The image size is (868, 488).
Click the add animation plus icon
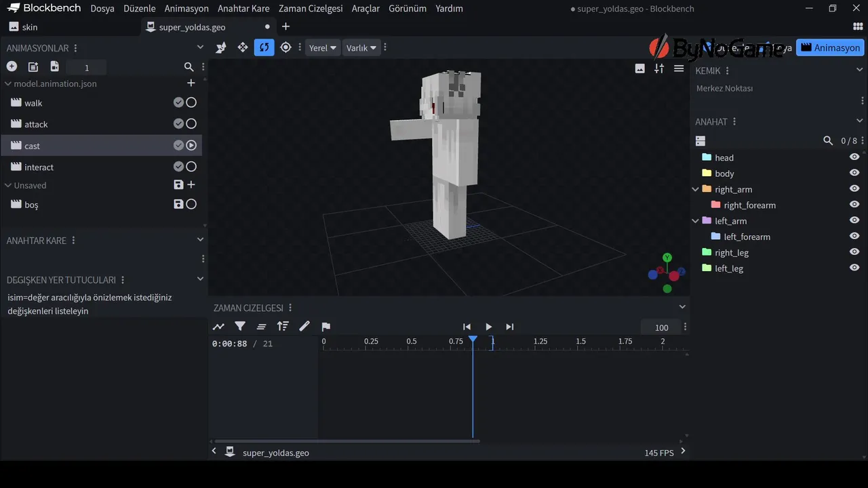12,66
